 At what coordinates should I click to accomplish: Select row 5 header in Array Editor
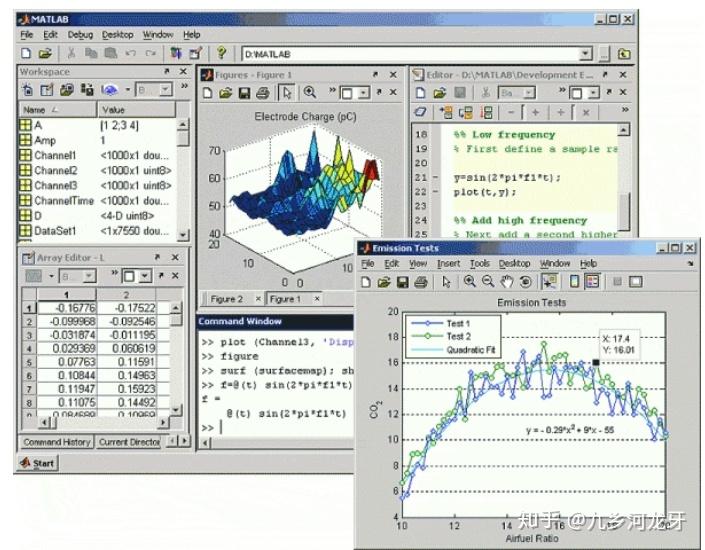tap(29, 362)
